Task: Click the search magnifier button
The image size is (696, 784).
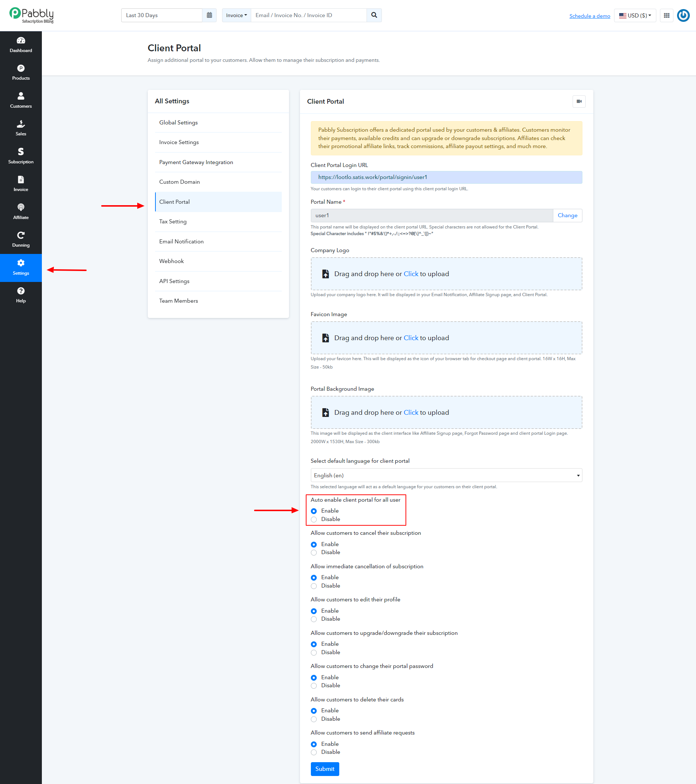Action: point(374,15)
